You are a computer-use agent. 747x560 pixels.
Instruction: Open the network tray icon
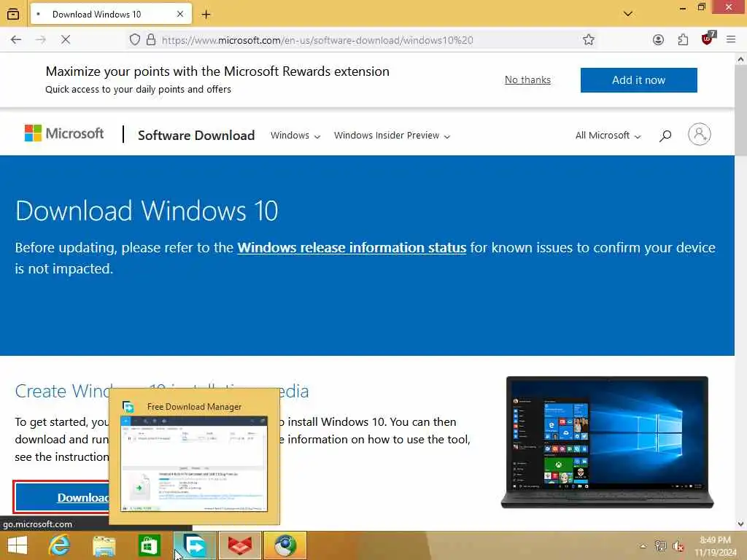click(x=661, y=546)
